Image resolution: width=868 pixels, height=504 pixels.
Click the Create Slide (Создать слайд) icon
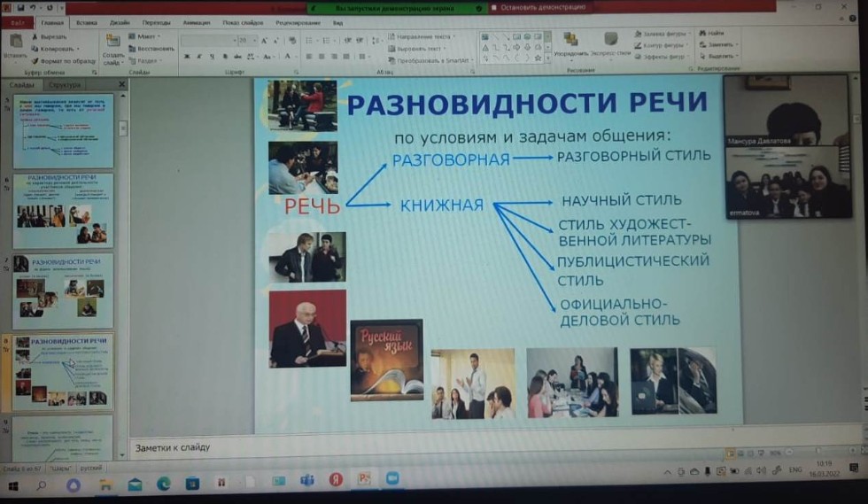pyautogui.click(x=113, y=43)
